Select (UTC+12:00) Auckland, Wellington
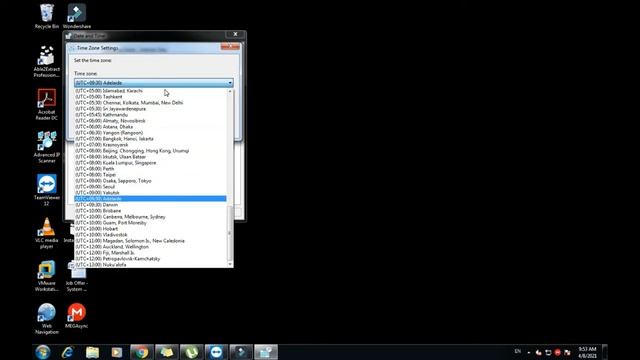640x360 pixels. [150, 247]
